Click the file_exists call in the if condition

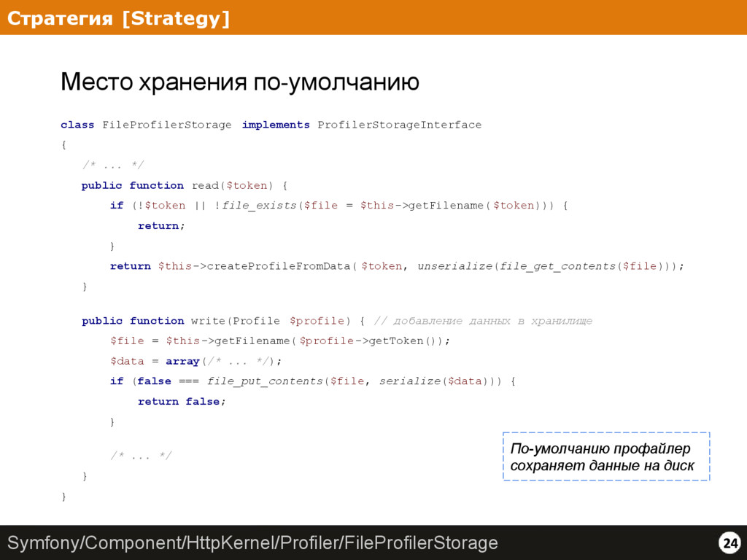coord(259,206)
